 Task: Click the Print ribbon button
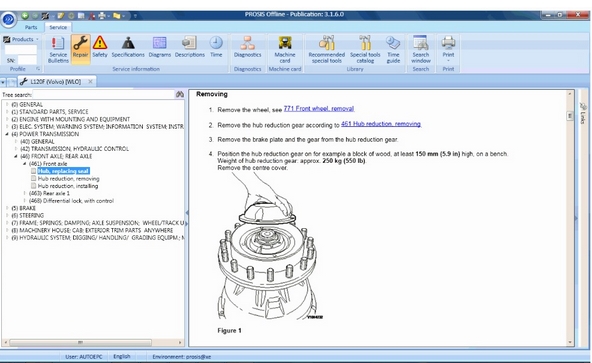click(448, 49)
